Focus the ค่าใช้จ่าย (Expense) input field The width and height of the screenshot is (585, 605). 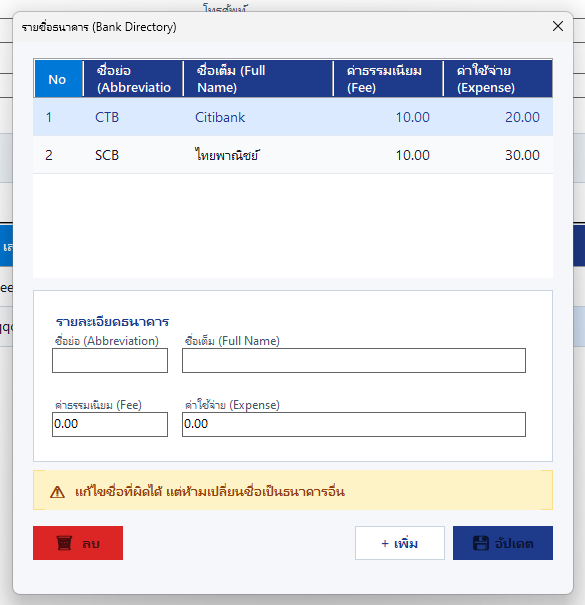click(x=354, y=424)
